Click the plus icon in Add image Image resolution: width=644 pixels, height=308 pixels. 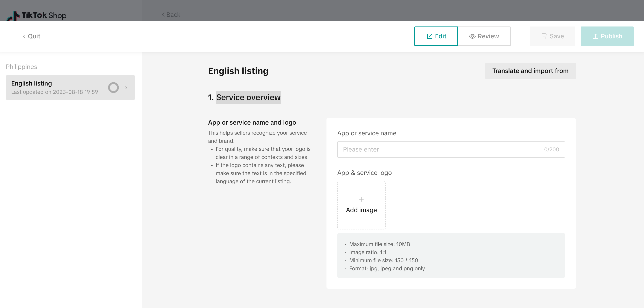coord(361,199)
